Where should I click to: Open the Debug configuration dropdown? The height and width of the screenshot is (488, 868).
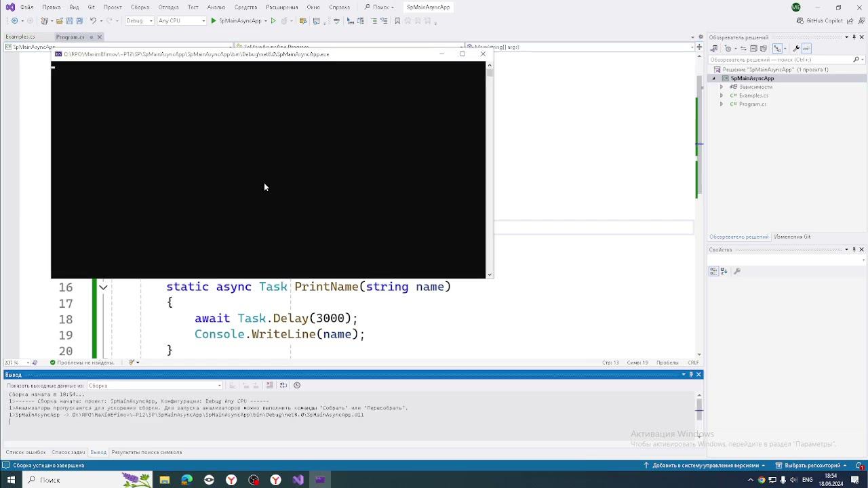(x=139, y=21)
